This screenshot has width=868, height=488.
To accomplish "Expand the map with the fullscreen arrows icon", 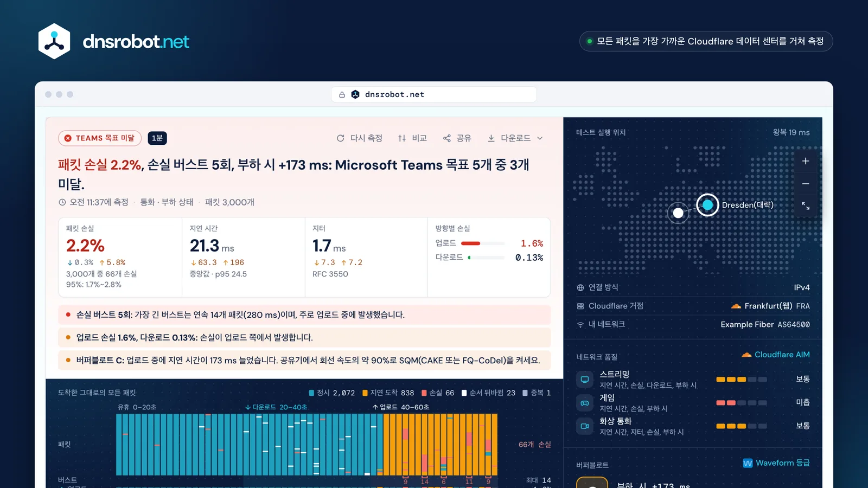I will click(806, 206).
